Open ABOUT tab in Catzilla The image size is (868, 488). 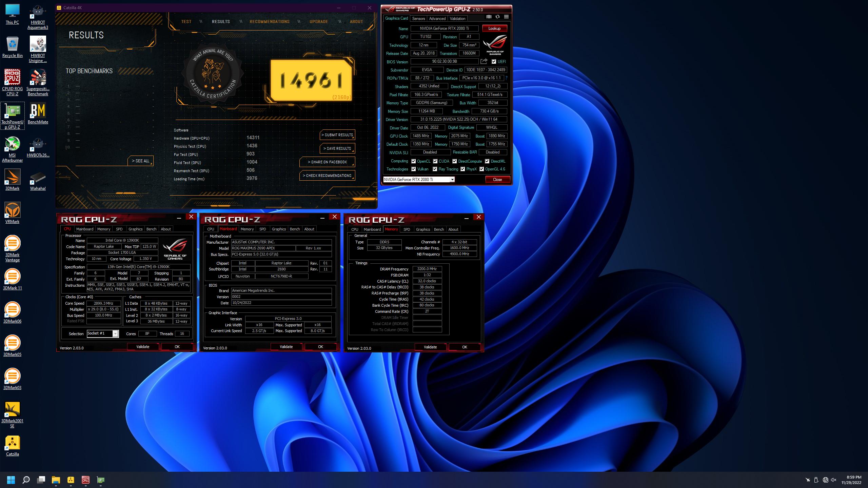click(356, 21)
